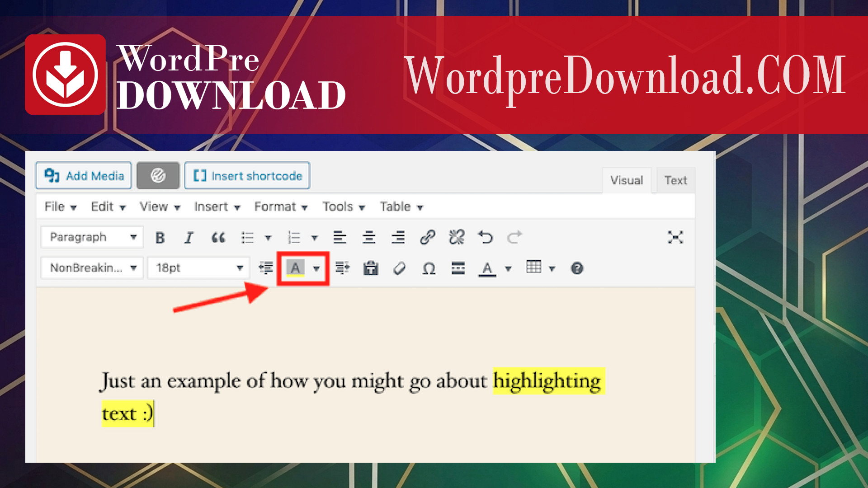
Task: Undo the last action
Action: tap(486, 238)
